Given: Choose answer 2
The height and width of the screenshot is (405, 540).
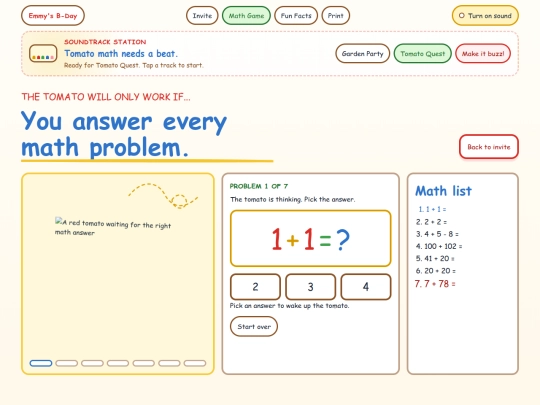Looking at the screenshot, I should point(255,287).
